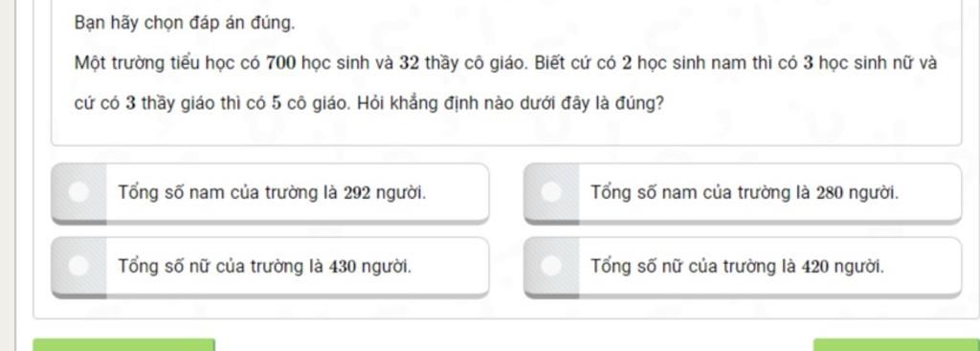The image size is (980, 351).
Task: Click the bold number 280 in the second answer
Action: (x=830, y=193)
